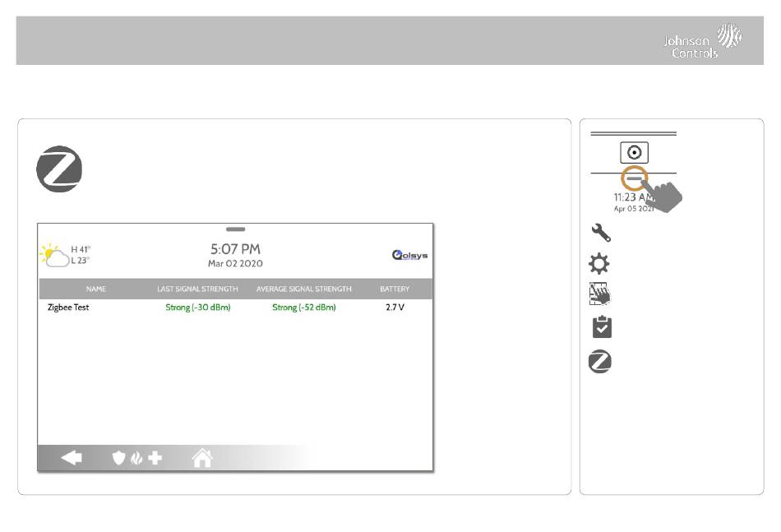Select the small Zigbee icon in sidebar
The height and width of the screenshot is (532, 781).
click(x=599, y=362)
